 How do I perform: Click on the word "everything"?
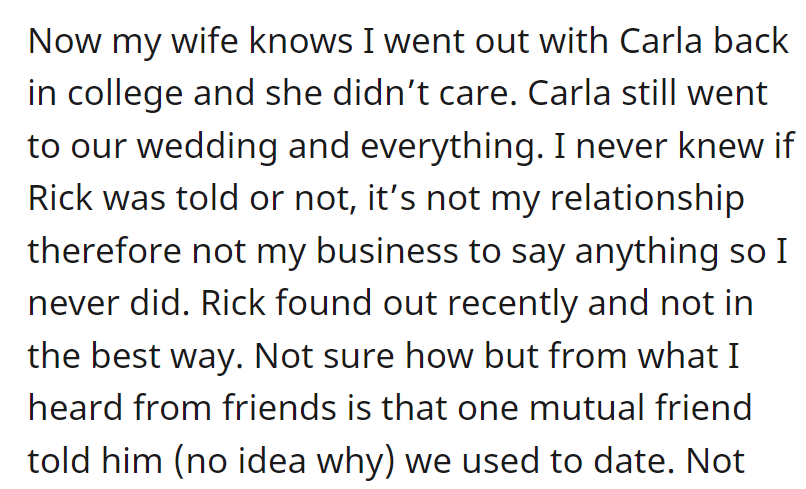click(451, 146)
